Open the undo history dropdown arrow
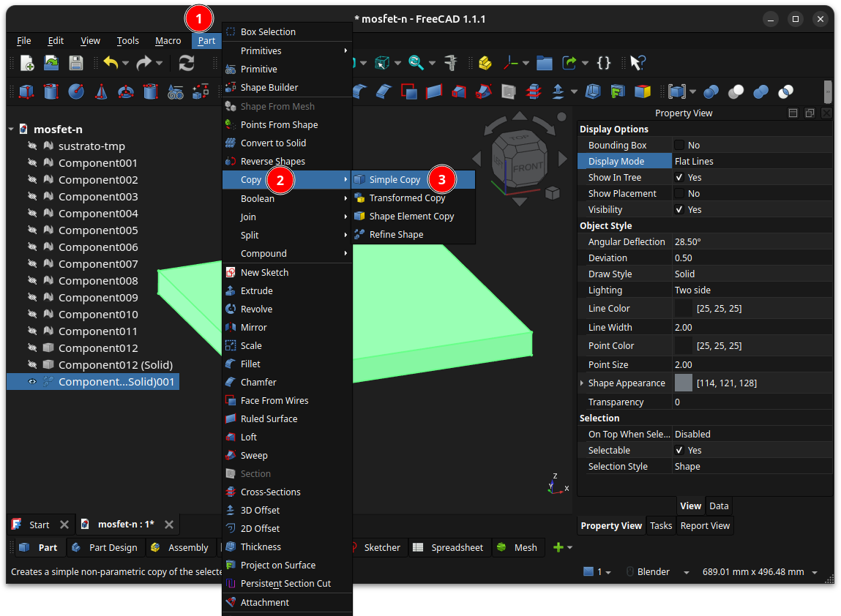Image resolution: width=841 pixels, height=616 pixels. (125, 63)
